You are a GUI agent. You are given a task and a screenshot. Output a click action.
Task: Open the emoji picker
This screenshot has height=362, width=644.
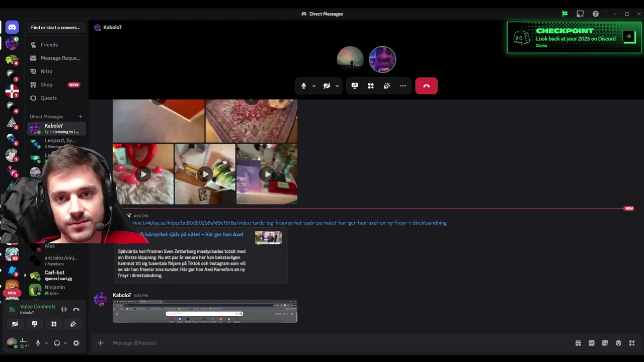click(x=618, y=343)
